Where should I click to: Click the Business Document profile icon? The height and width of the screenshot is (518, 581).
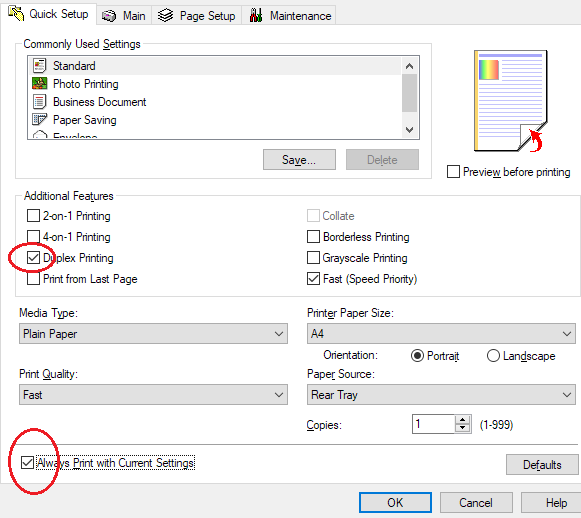click(x=39, y=102)
